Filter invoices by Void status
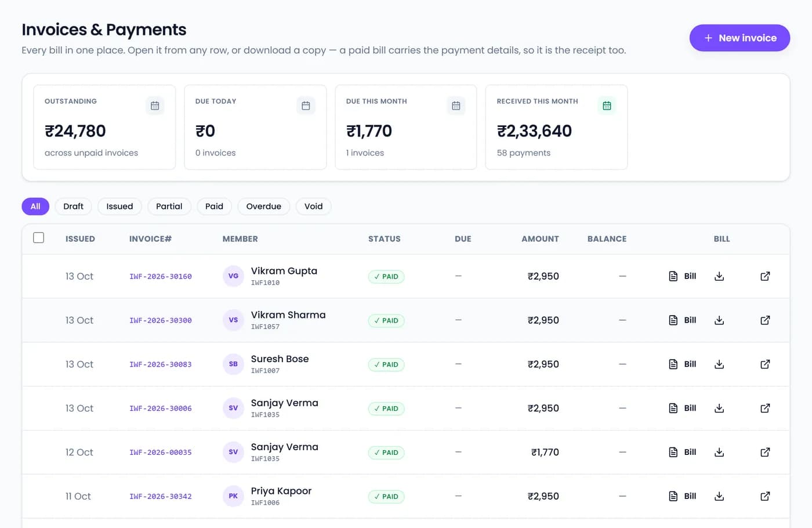The image size is (812, 528). pos(314,207)
